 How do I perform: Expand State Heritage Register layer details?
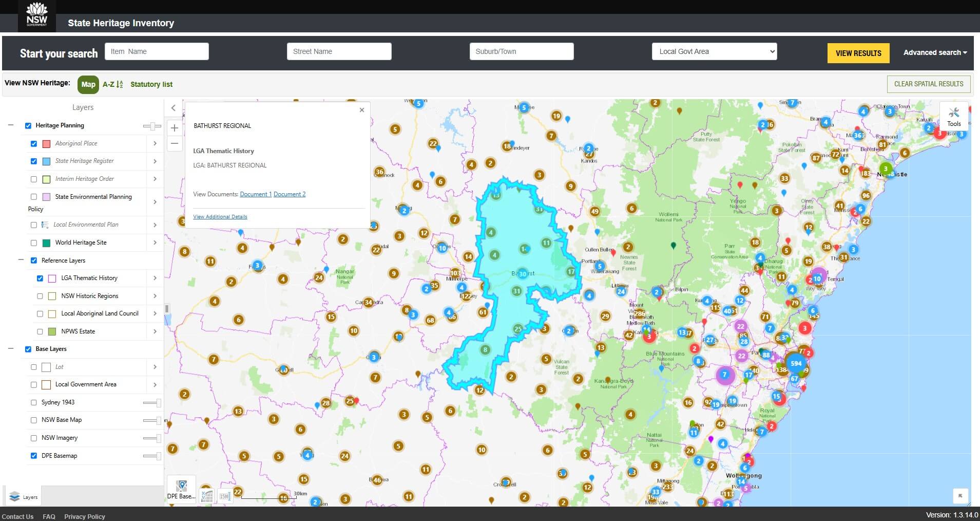coord(155,161)
